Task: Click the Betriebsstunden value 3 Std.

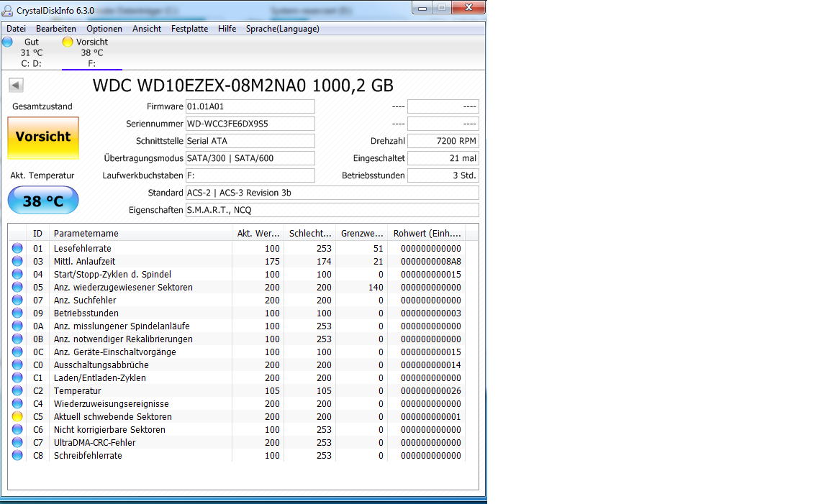Action: [443, 175]
